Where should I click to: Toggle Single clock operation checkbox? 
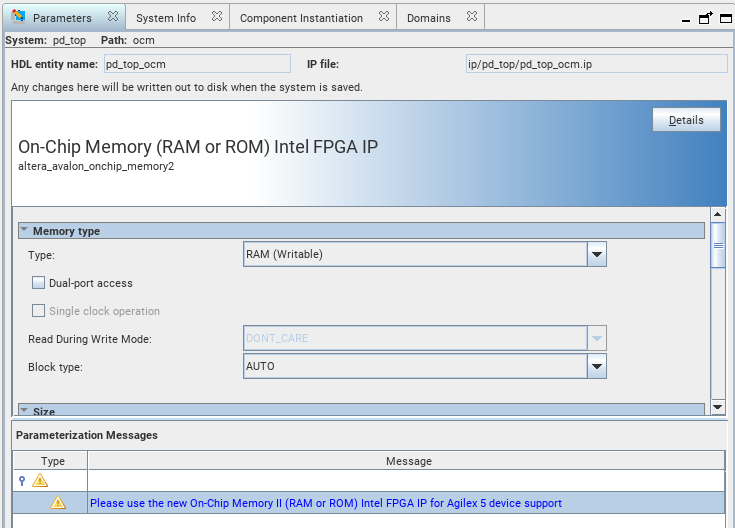tap(38, 311)
